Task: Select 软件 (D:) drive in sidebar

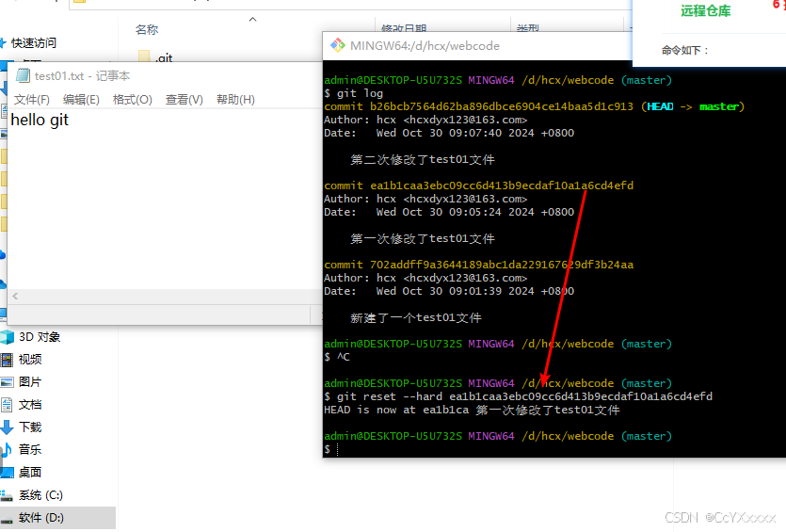Action: (x=41, y=518)
